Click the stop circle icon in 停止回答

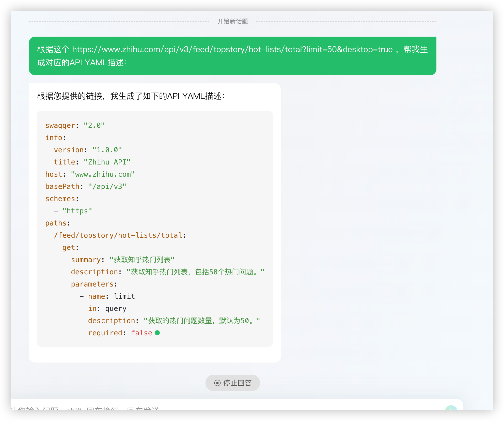click(x=217, y=383)
